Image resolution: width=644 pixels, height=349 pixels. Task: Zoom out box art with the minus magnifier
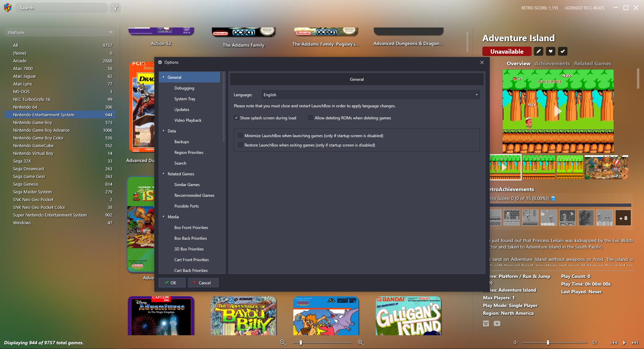pos(283,342)
